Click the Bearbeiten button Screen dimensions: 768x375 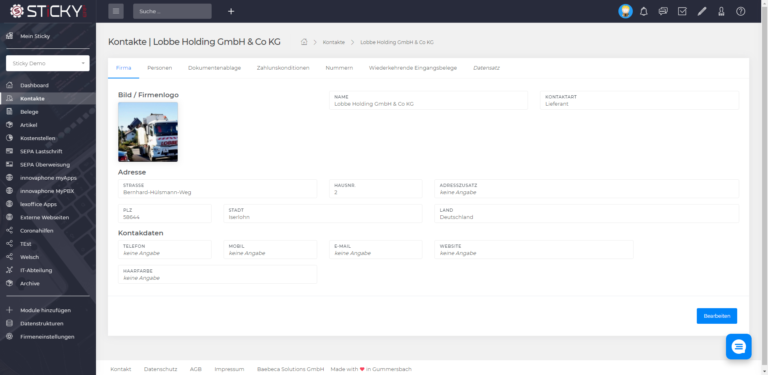point(717,316)
